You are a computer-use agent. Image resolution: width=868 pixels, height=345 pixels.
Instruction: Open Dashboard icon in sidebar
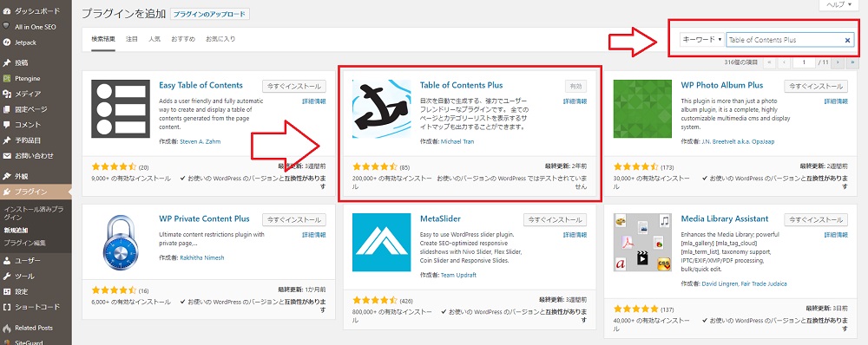7,11
